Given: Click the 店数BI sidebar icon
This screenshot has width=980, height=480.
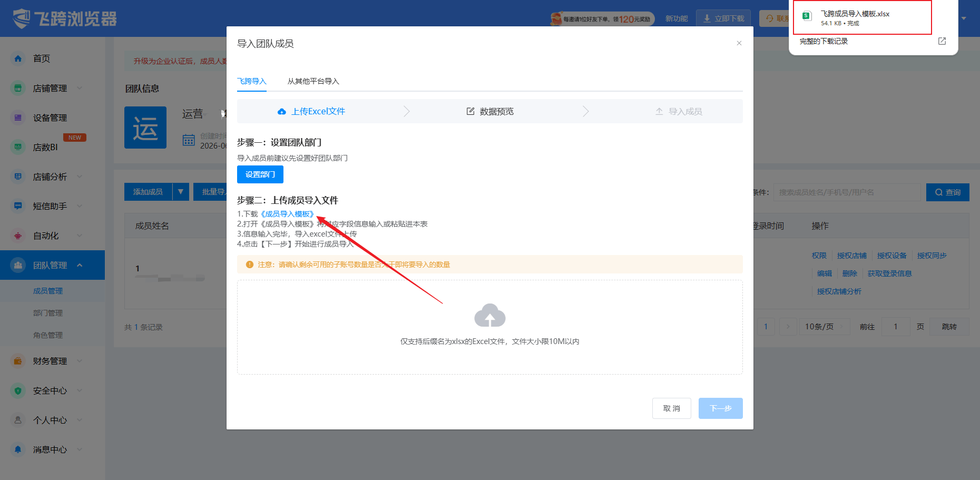Looking at the screenshot, I should [x=18, y=147].
